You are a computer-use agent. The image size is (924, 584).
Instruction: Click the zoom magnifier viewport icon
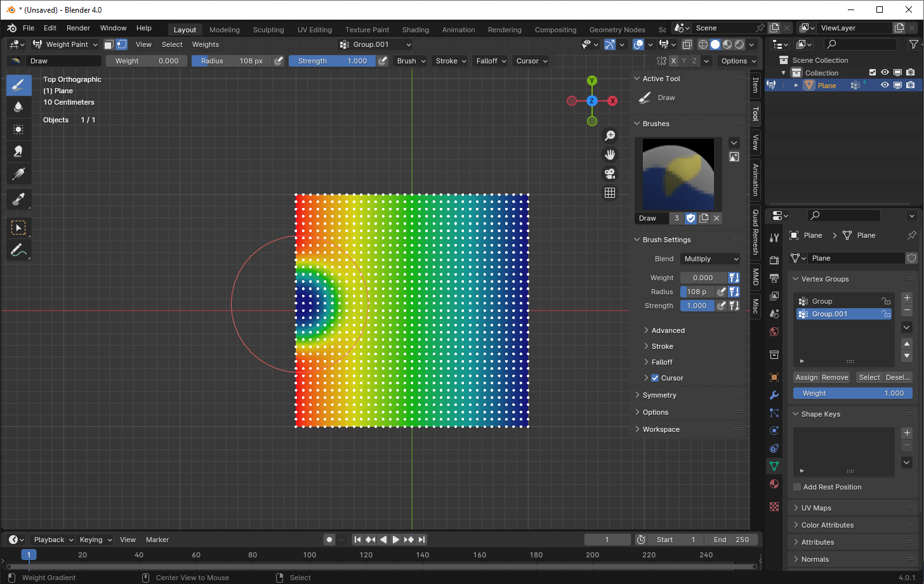click(x=610, y=136)
